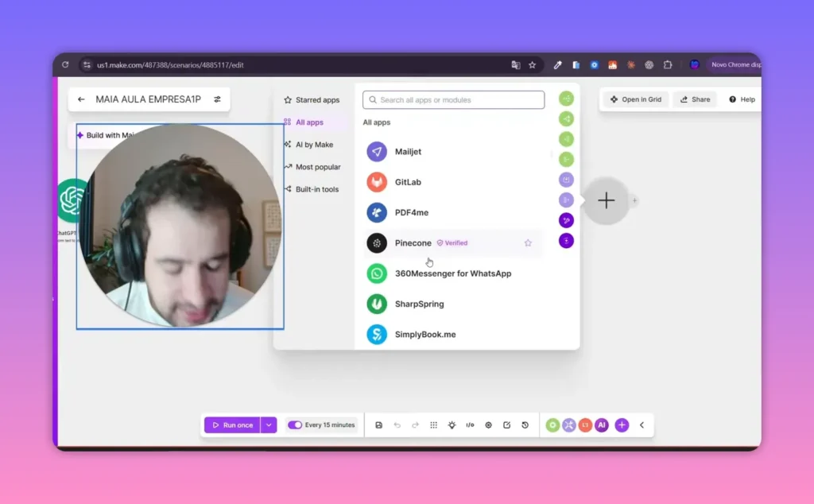Toggle the scenario scheduling switch
The height and width of the screenshot is (504, 814).
click(295, 425)
